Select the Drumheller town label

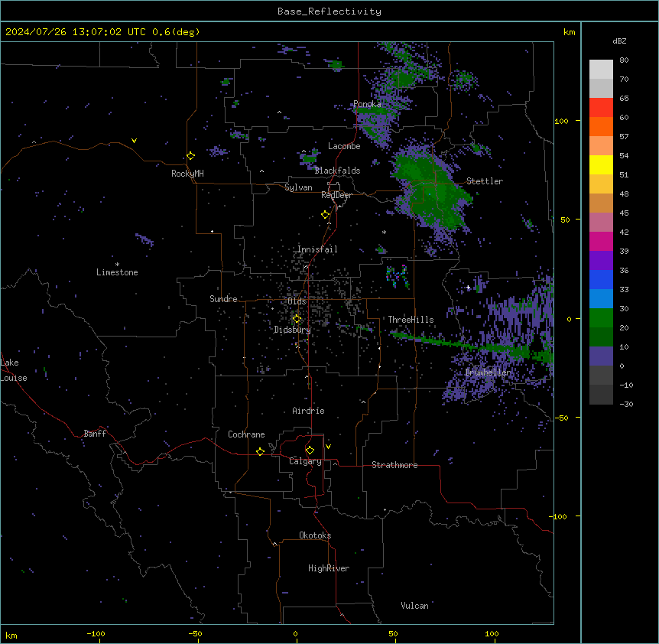click(x=488, y=372)
